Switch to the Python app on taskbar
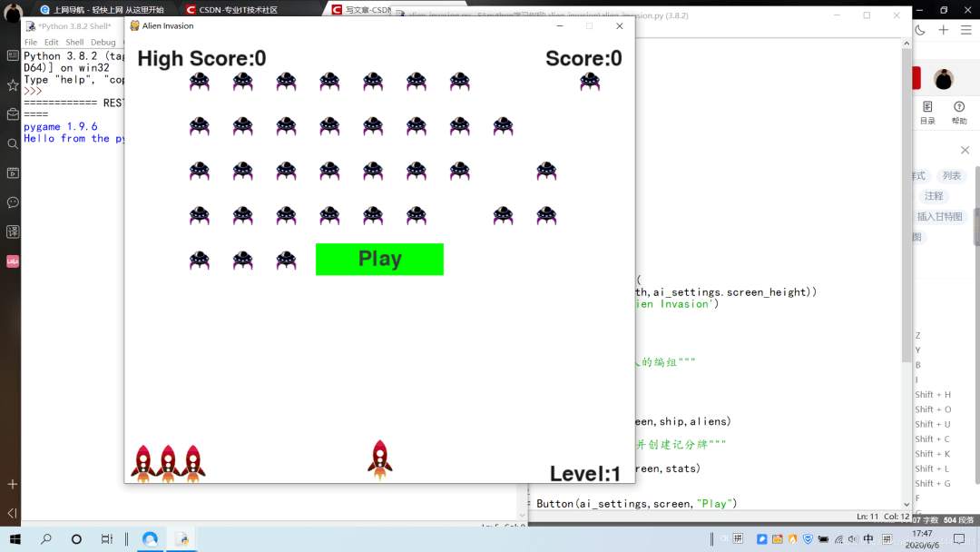980x552 pixels. point(181,539)
